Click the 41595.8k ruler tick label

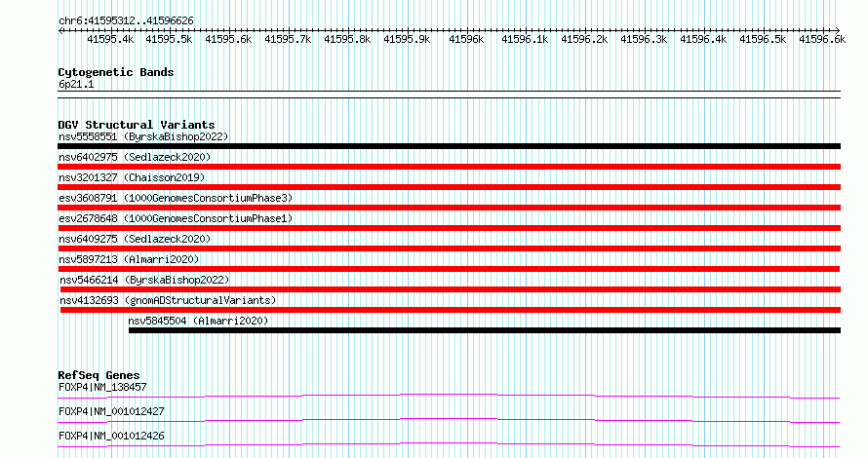[347, 39]
